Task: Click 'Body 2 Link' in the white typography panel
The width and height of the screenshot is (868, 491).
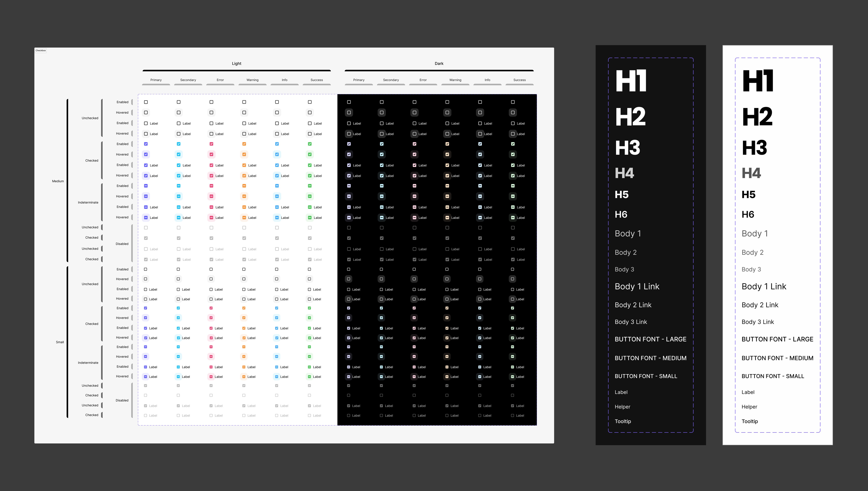Action: 760,305
